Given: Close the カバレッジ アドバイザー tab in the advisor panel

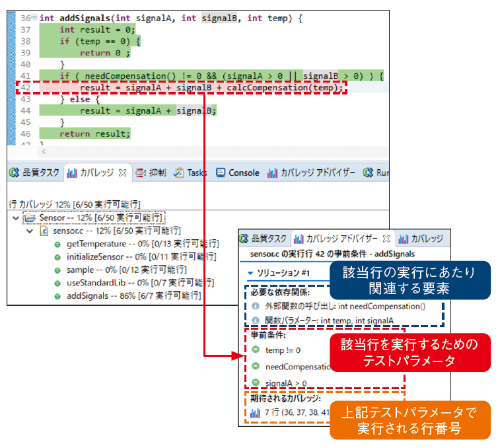Looking at the screenshot, I should (387, 239).
